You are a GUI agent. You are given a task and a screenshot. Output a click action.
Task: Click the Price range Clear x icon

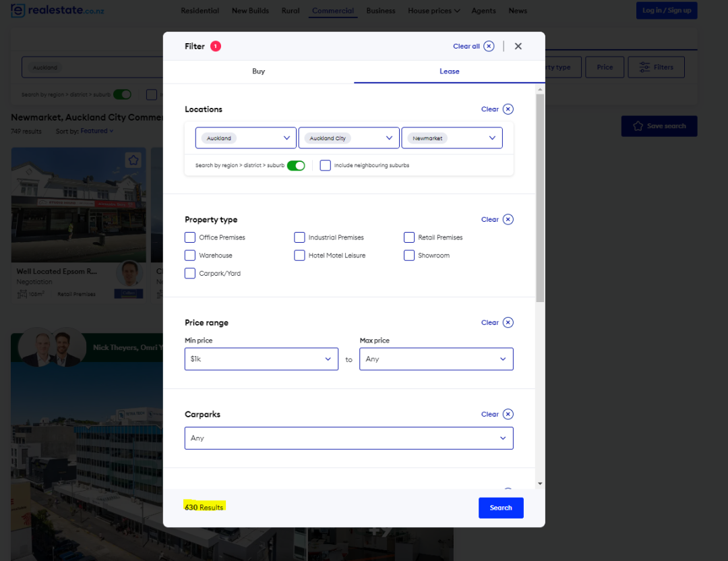508,322
